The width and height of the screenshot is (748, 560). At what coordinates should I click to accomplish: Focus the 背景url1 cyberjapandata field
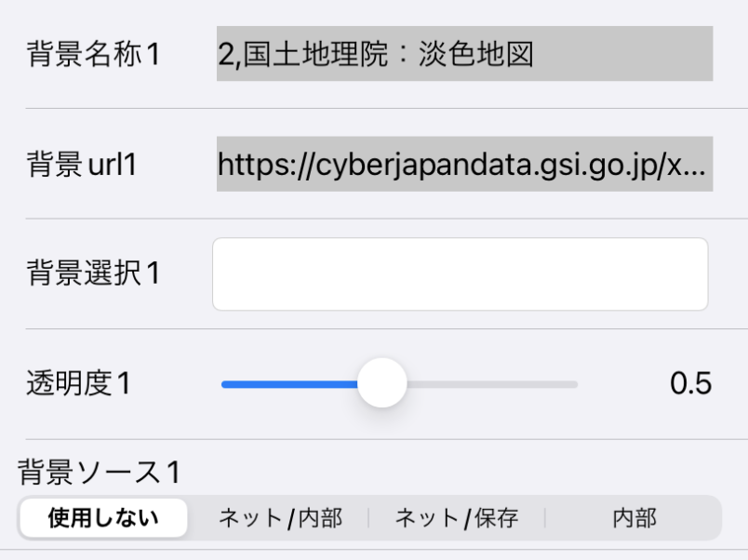464,164
